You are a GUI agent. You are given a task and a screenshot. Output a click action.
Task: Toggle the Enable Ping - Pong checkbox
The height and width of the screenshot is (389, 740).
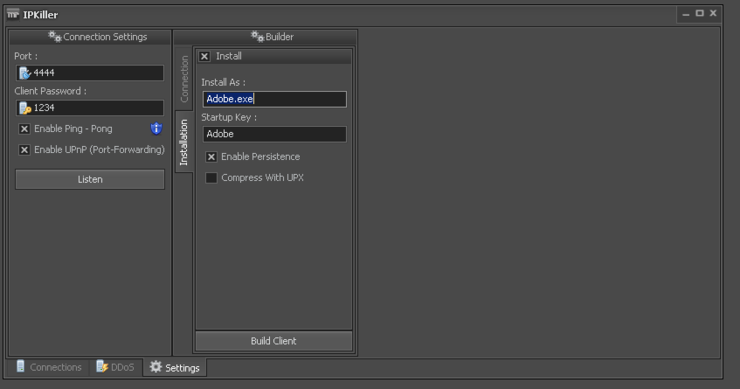click(24, 128)
